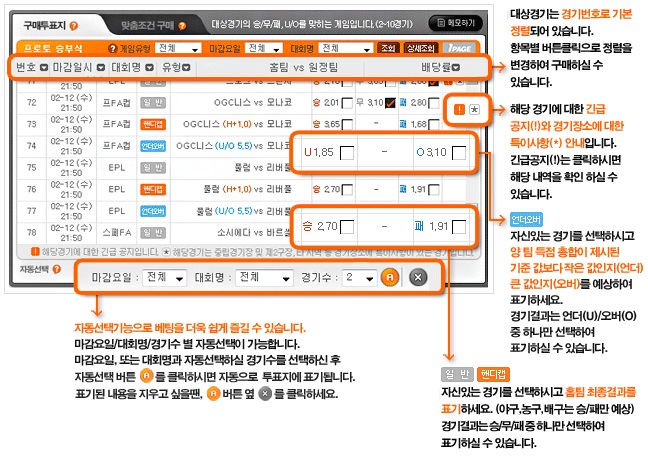Open the auto-select 마감요일 dropdown
648x459 pixels.
pyautogui.click(x=165, y=277)
